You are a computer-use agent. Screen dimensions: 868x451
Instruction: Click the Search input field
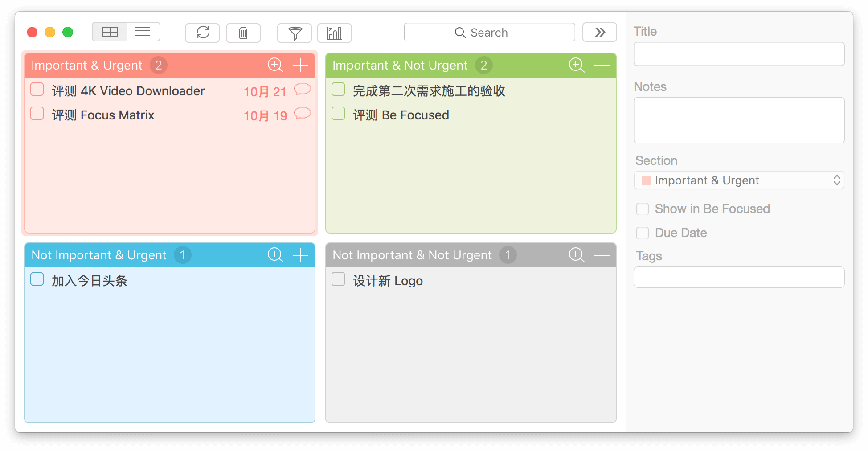pyautogui.click(x=489, y=32)
